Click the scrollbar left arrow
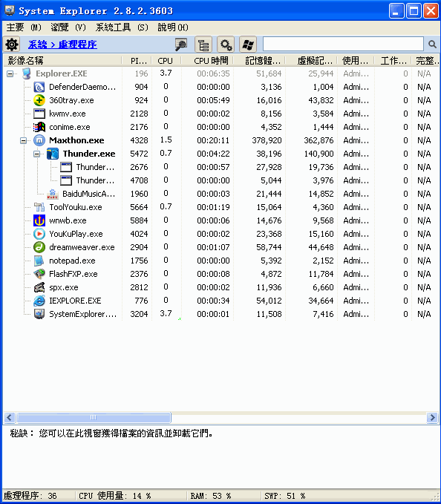 [9, 418]
